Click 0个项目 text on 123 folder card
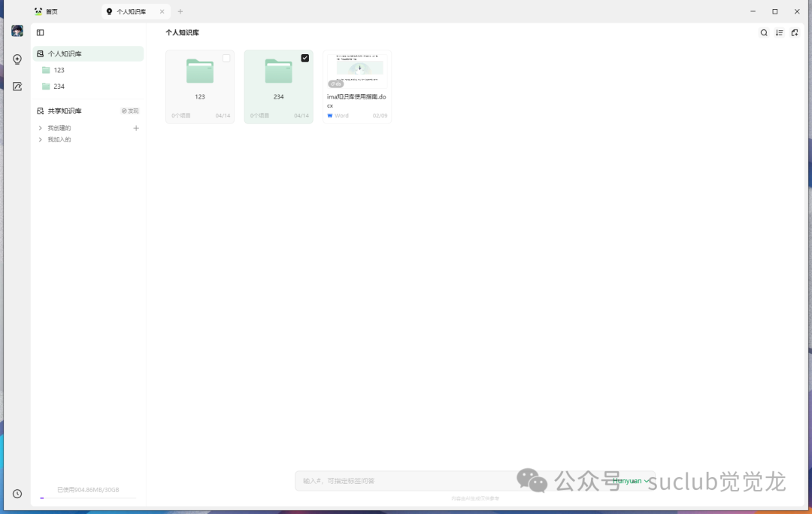The height and width of the screenshot is (514, 812). point(181,116)
